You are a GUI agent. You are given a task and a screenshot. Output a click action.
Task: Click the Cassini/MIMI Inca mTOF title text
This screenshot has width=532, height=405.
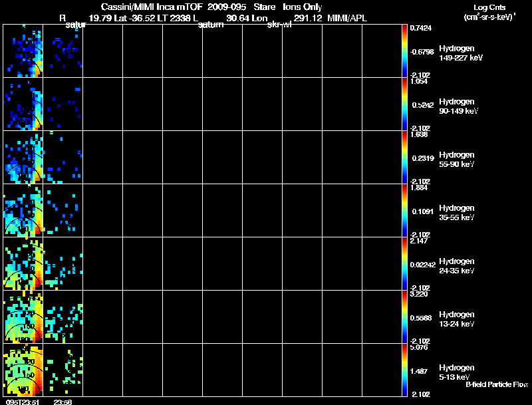coord(152,7)
